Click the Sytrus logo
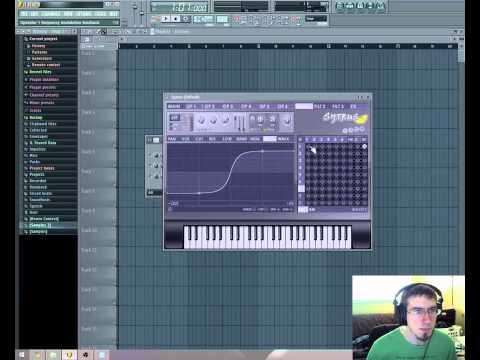Image resolution: width=480 pixels, height=360 pixels. pyautogui.click(x=344, y=118)
